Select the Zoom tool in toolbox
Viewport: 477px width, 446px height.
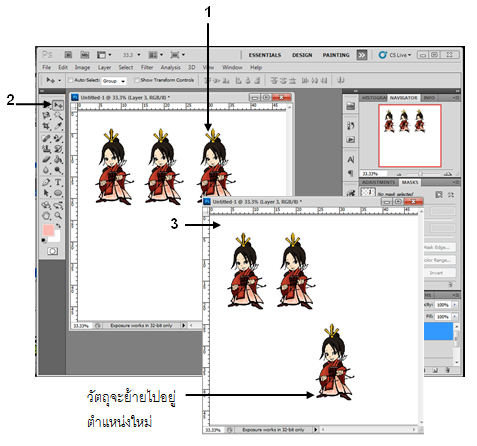click(x=58, y=216)
